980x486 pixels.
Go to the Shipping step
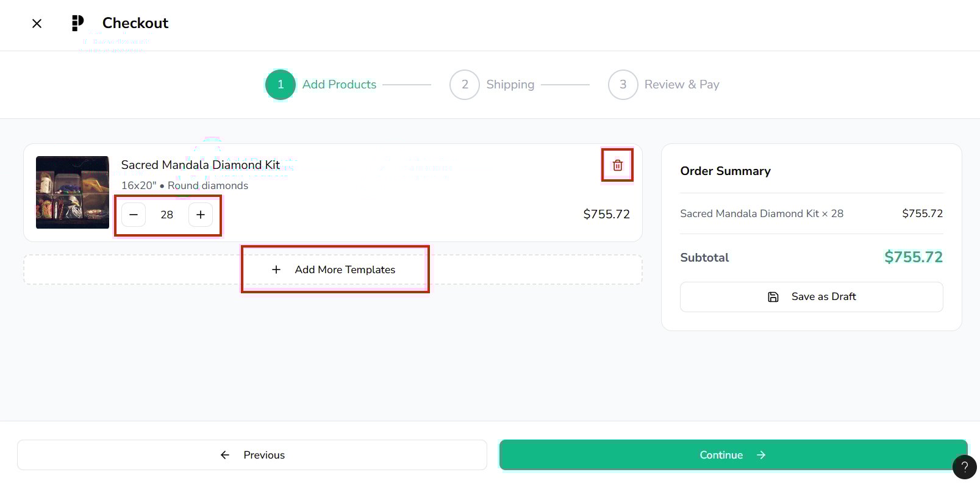coord(510,85)
